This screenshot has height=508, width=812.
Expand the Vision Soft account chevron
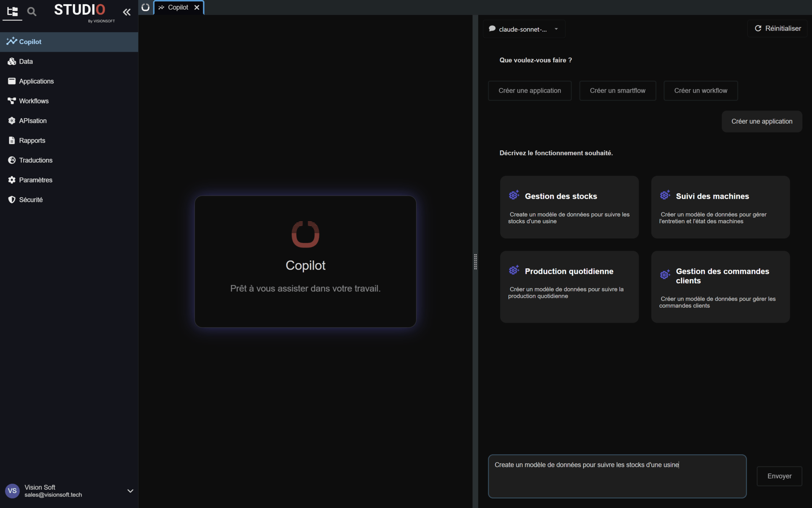click(x=130, y=491)
